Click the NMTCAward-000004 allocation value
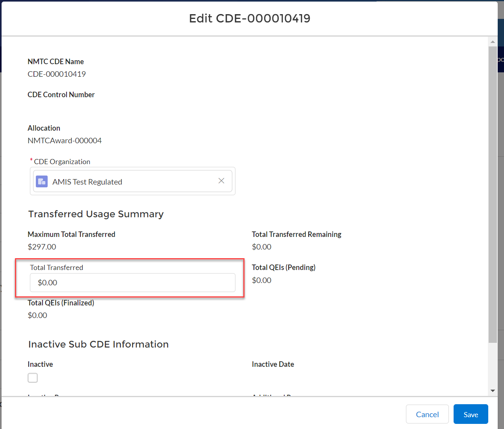Image resolution: width=504 pixels, height=429 pixels. [x=65, y=141]
